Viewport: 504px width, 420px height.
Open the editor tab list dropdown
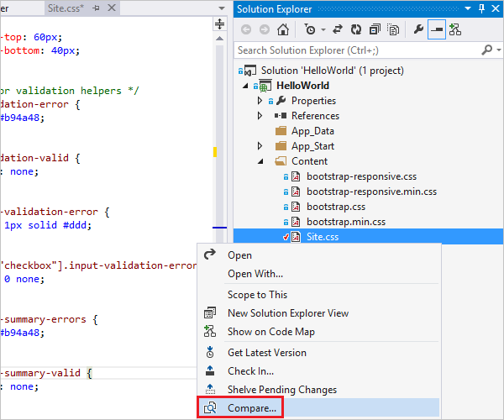coord(222,8)
